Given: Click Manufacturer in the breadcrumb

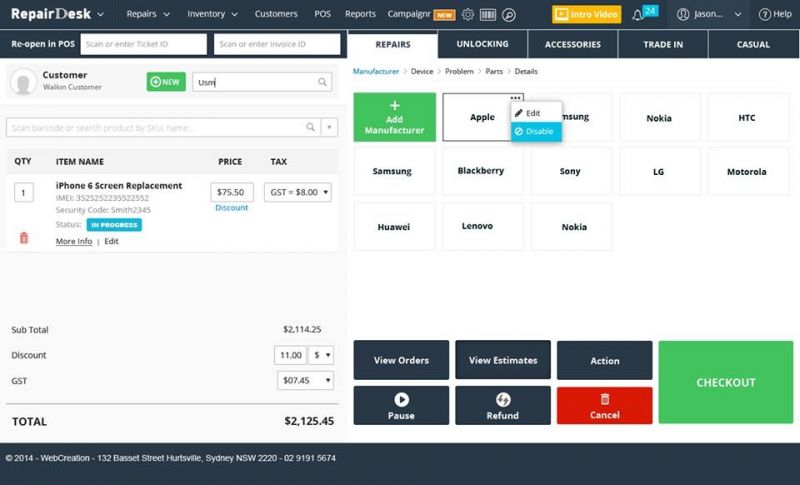Looking at the screenshot, I should tap(376, 71).
